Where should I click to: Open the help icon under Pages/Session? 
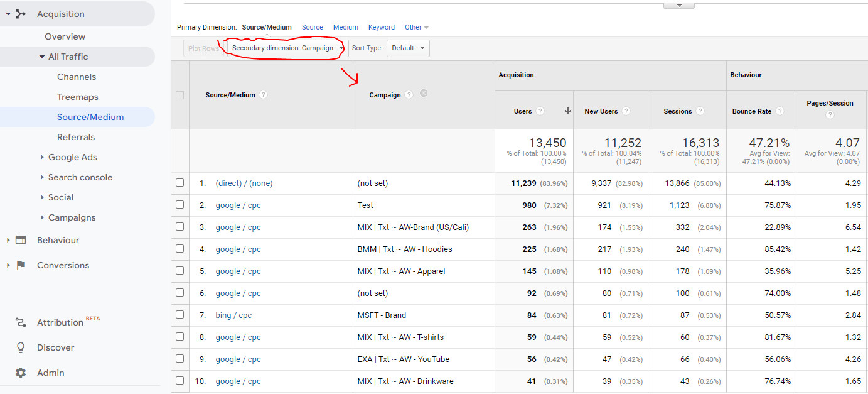click(830, 115)
